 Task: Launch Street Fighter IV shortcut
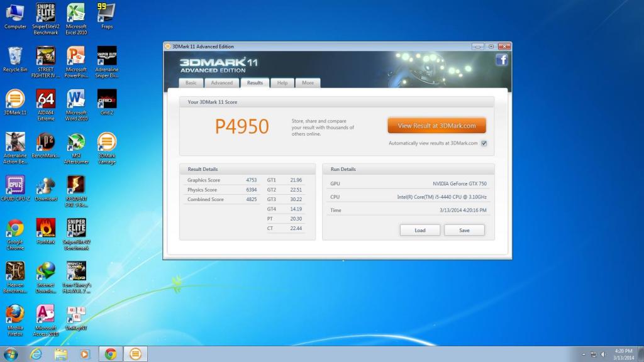click(x=45, y=62)
